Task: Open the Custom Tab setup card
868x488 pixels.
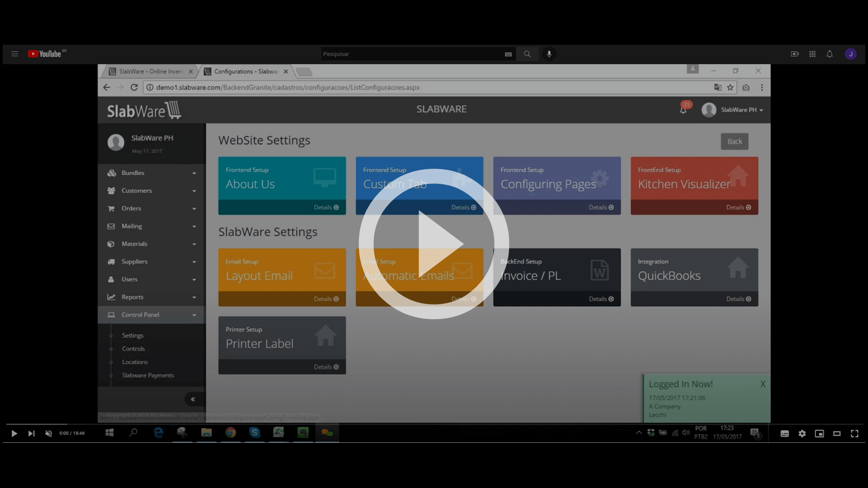Action: tap(419, 186)
